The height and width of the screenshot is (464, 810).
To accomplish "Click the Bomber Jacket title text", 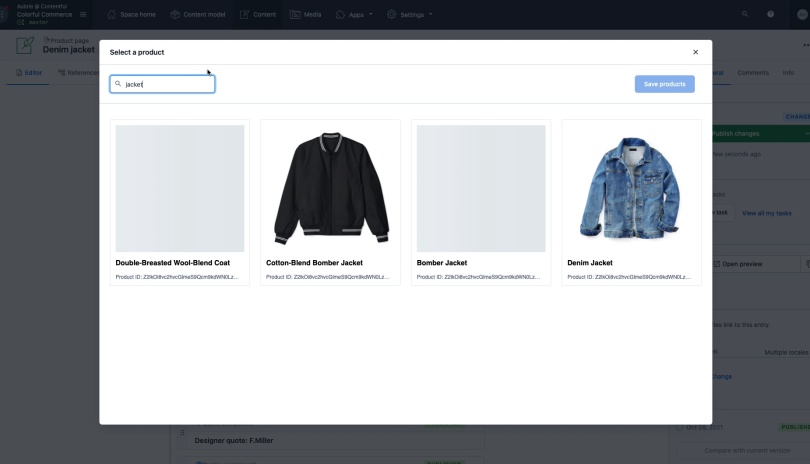I will point(442,263).
